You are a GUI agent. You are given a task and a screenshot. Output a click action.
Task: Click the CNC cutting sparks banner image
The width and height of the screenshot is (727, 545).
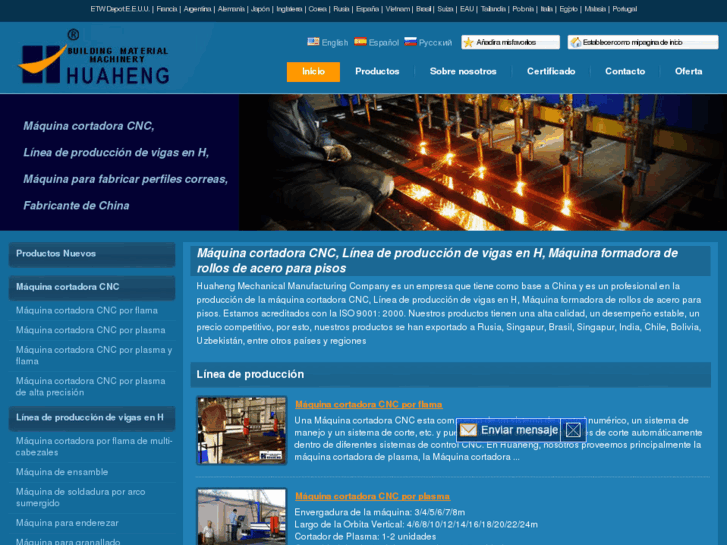[x=483, y=162]
